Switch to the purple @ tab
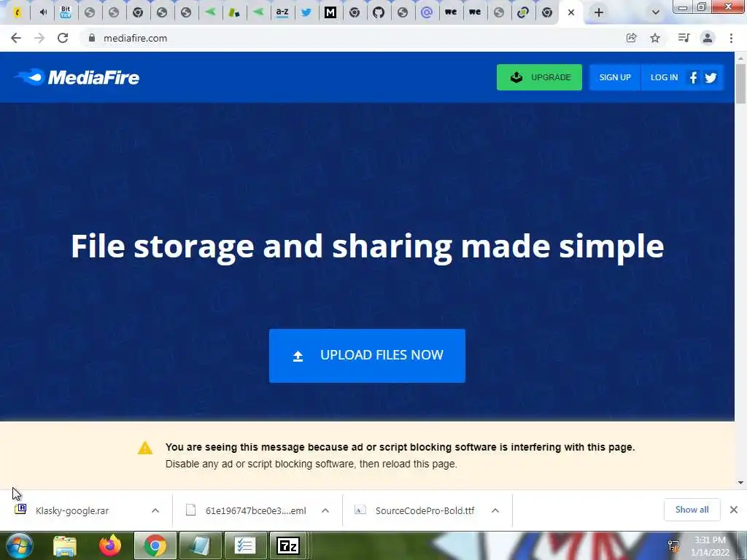 pos(426,12)
